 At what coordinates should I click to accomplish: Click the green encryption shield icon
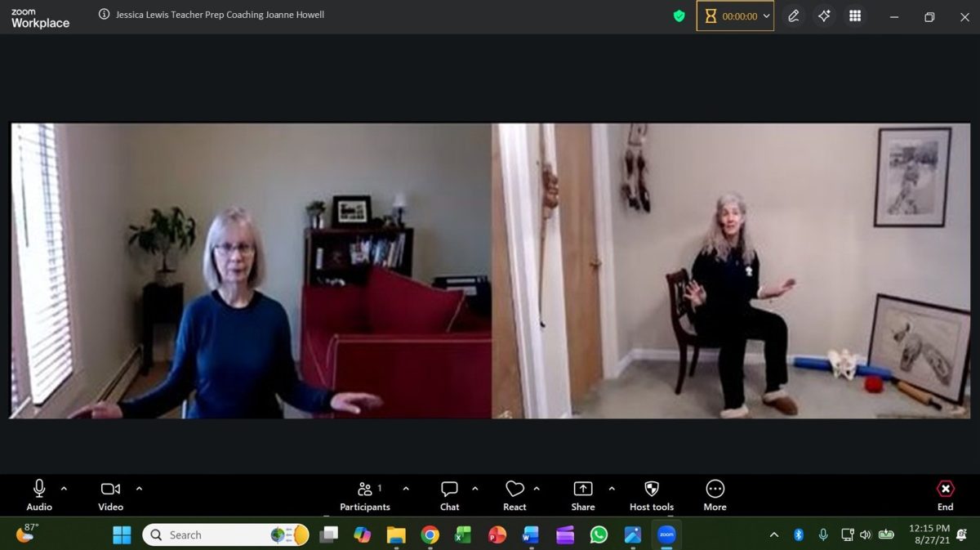679,16
